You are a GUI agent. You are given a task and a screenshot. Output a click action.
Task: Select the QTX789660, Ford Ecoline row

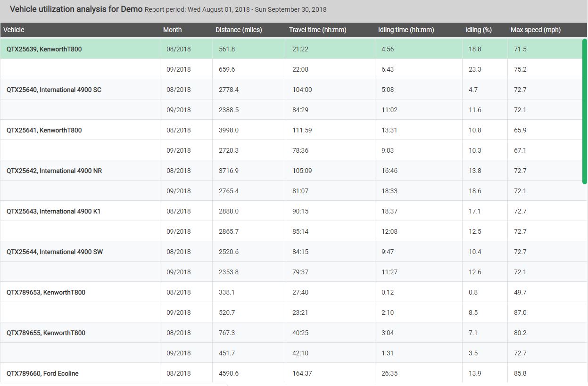(x=42, y=373)
